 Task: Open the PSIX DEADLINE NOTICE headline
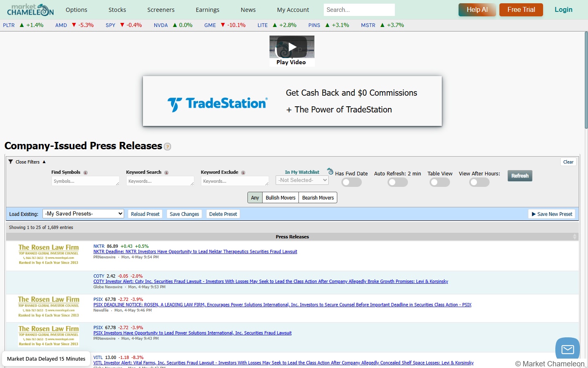pyautogui.click(x=282, y=305)
